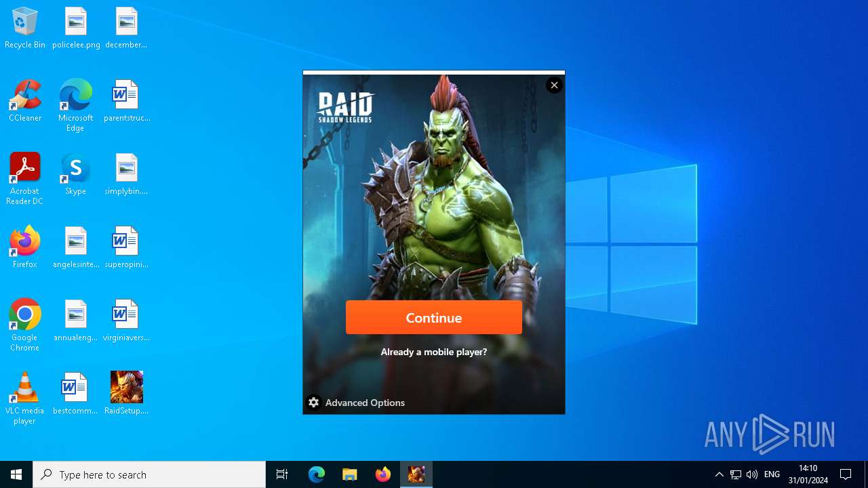Open the Windows Start menu
This screenshot has width=868, height=488.
pos(16,474)
